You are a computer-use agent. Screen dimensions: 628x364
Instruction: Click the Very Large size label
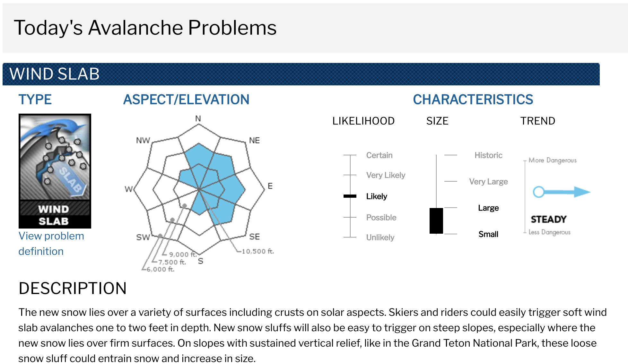(488, 182)
